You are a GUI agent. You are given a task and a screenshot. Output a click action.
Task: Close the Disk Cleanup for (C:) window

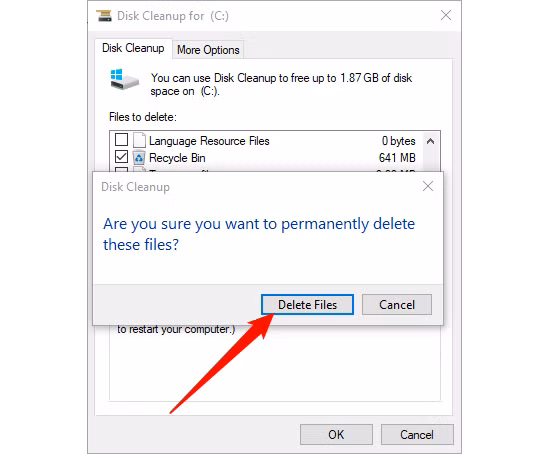pyautogui.click(x=446, y=15)
